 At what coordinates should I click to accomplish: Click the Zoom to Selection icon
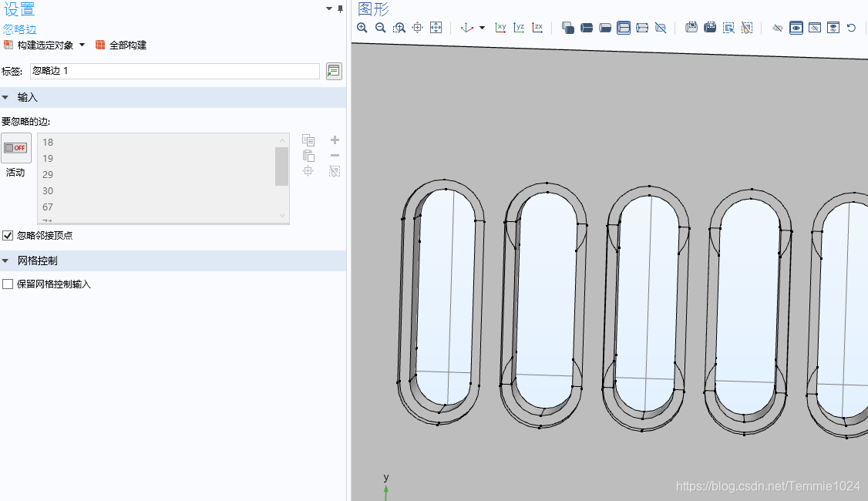[417, 28]
